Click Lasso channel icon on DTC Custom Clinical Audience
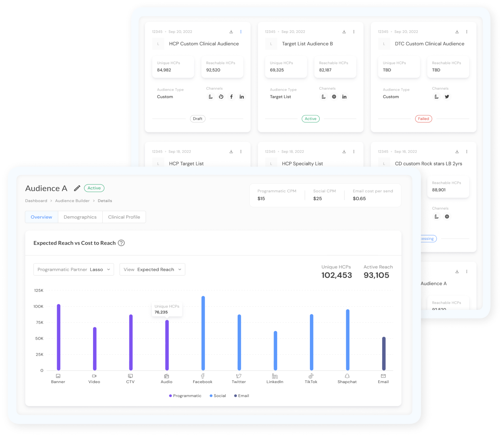Viewport: 502px width, 448px height. pyautogui.click(x=436, y=97)
